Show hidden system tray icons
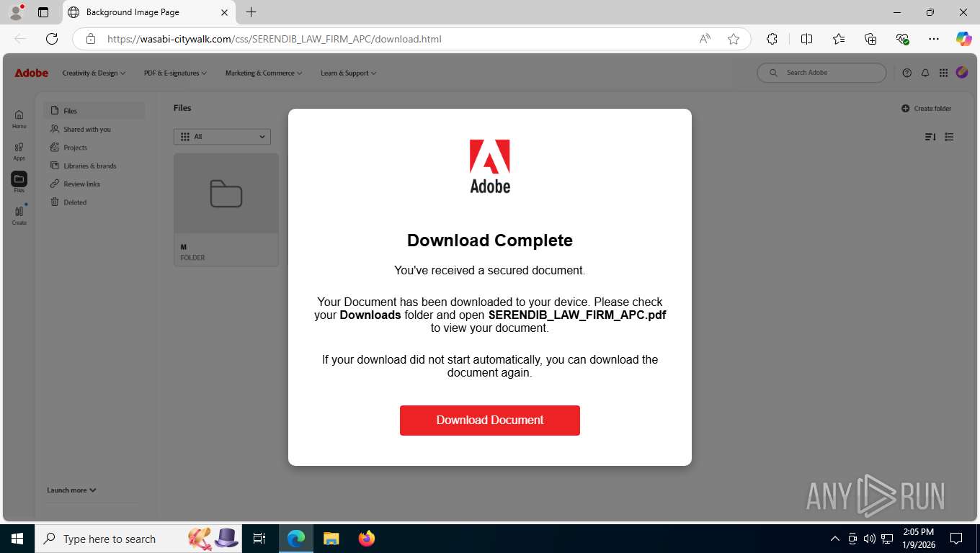The image size is (980, 553). [835, 539]
